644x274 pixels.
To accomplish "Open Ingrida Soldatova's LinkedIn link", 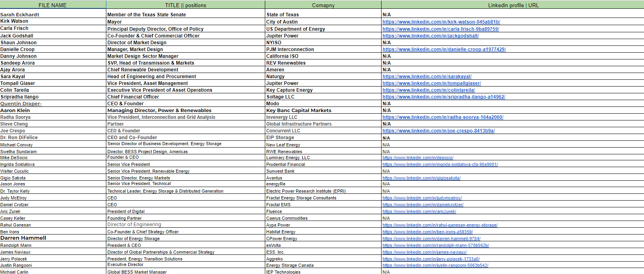I will (x=440, y=164).
